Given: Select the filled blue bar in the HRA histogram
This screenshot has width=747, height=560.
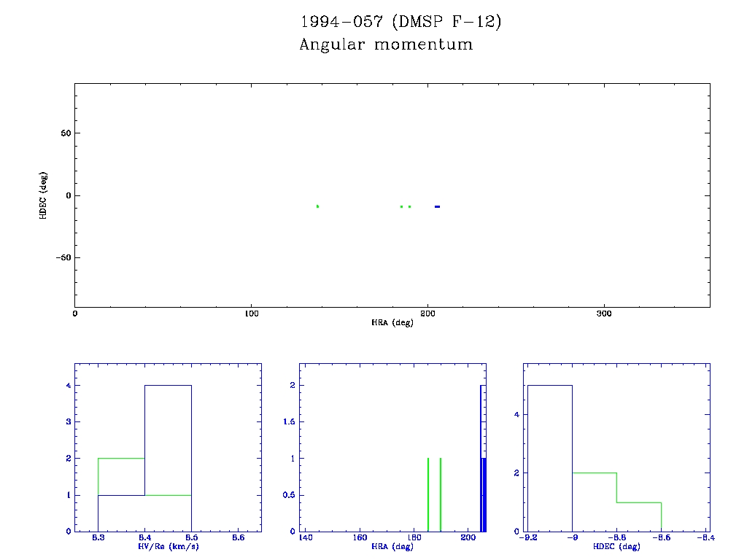Looking at the screenshot, I should (x=484, y=494).
